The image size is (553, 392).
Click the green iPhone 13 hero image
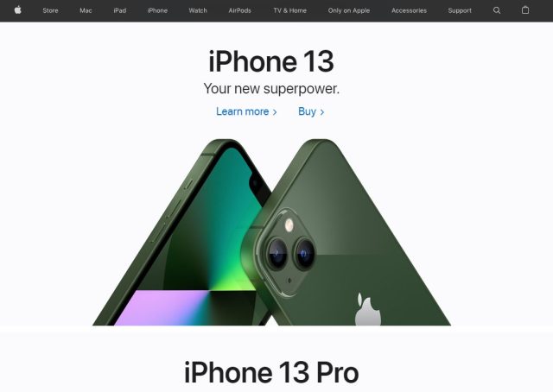point(271,232)
